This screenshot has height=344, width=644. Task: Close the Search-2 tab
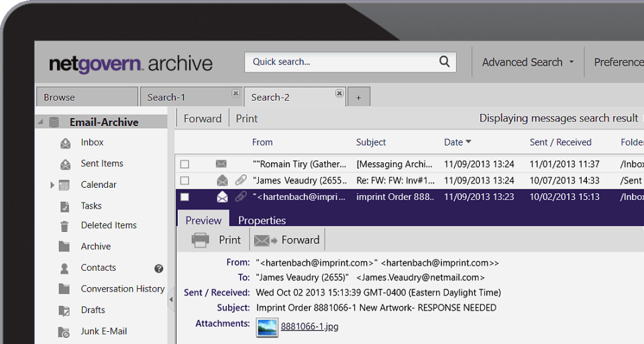click(x=339, y=93)
